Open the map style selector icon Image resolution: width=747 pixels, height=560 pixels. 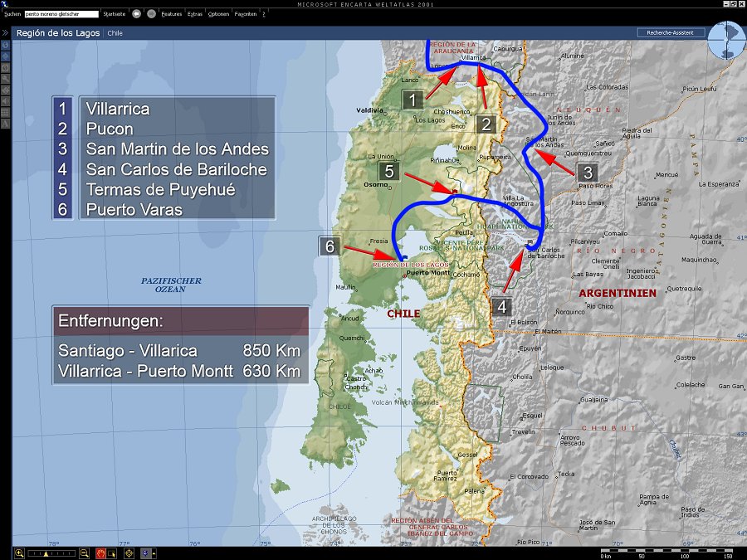[144, 553]
